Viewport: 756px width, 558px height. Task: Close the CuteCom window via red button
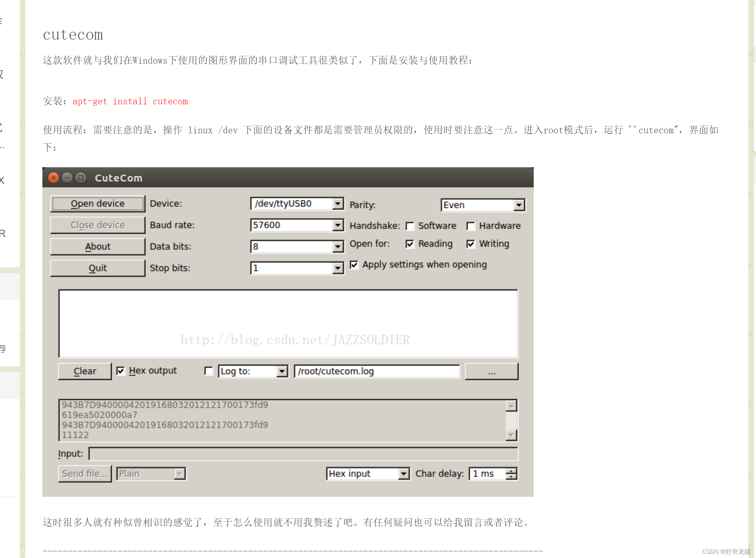tap(53, 178)
